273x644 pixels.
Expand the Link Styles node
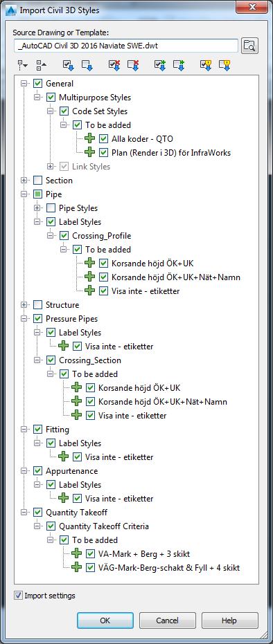[x=51, y=166]
